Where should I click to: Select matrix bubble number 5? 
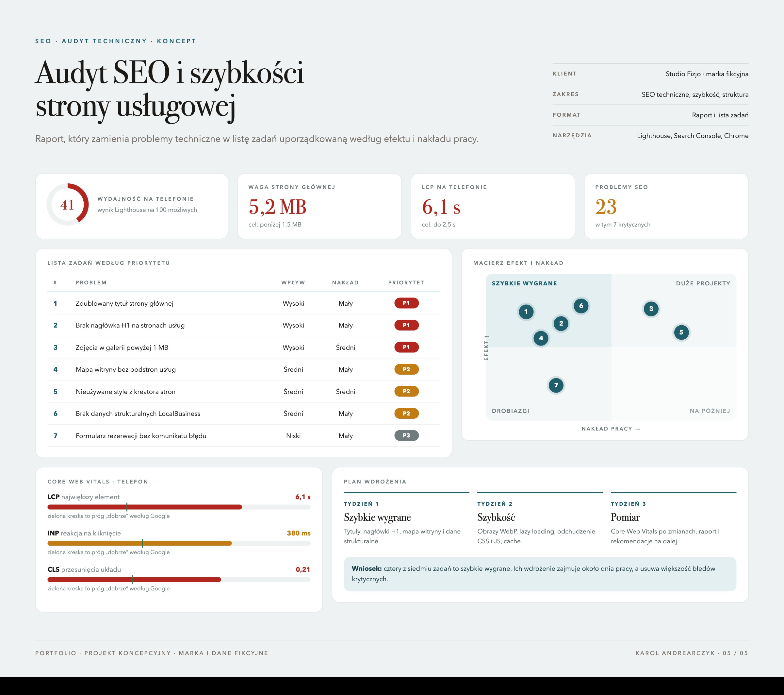pos(681,332)
